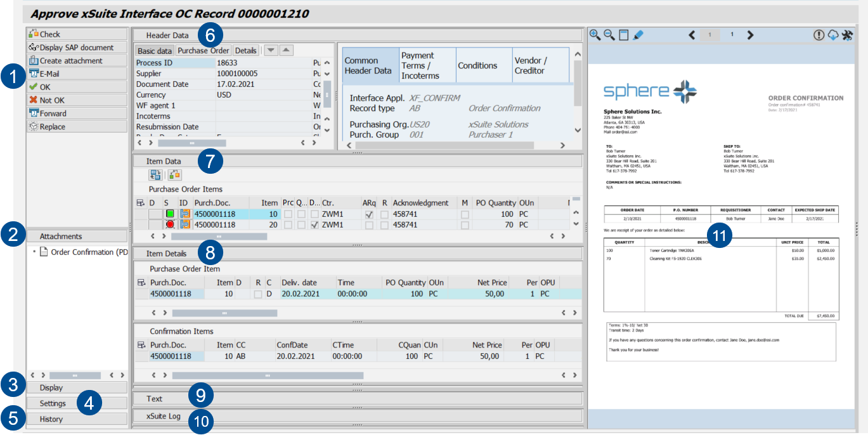Enable the D checkbox for item 20
This screenshot has width=868, height=435.
314,224
